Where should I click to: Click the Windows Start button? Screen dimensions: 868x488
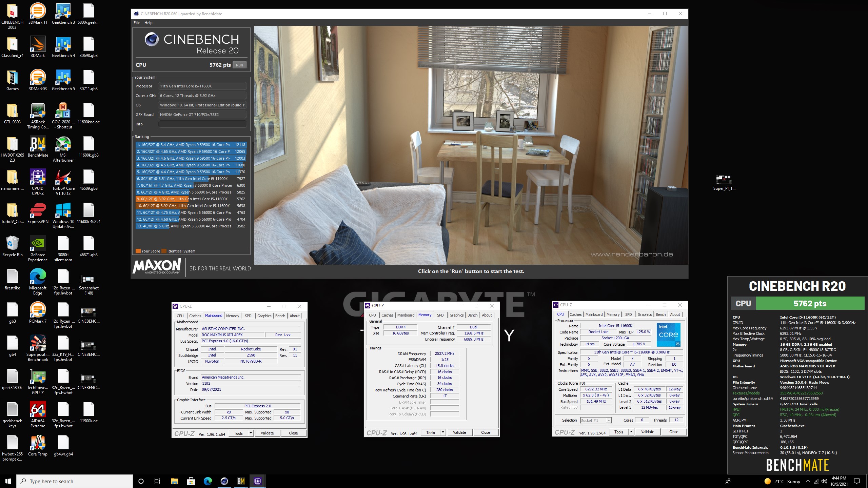8,481
